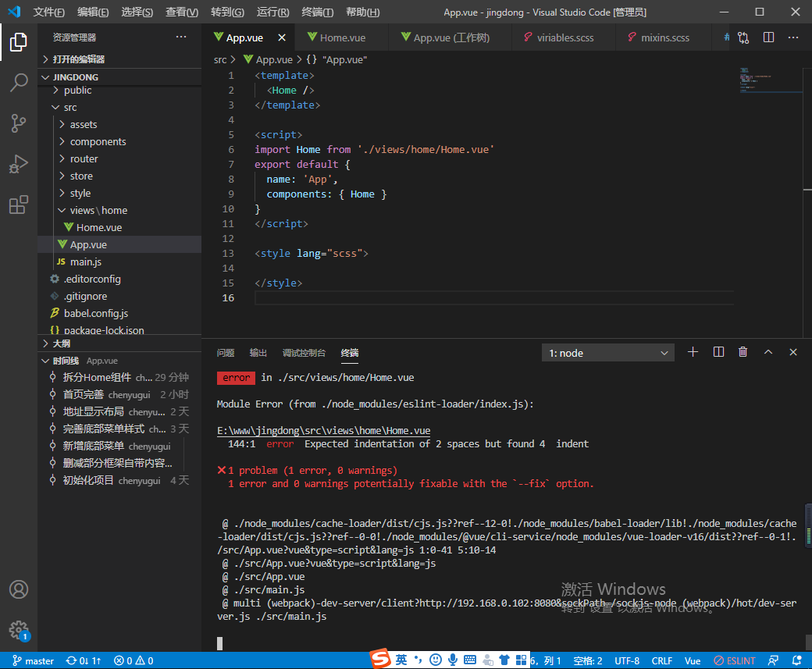
Task: Open the Manage gear icon
Action: tap(19, 630)
